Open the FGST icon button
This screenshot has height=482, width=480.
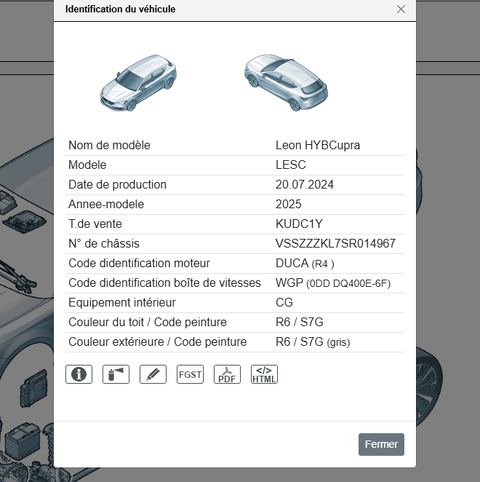click(190, 374)
